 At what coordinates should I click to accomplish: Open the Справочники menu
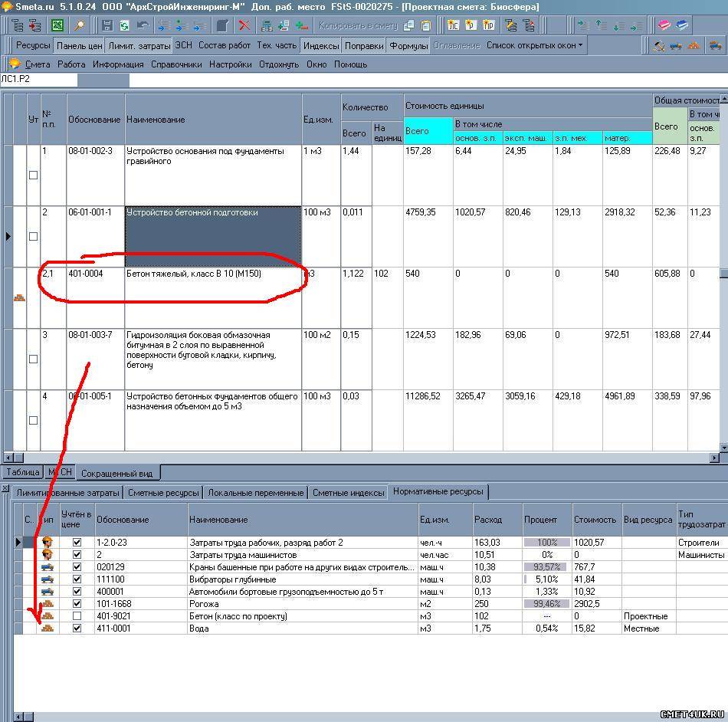(x=176, y=64)
